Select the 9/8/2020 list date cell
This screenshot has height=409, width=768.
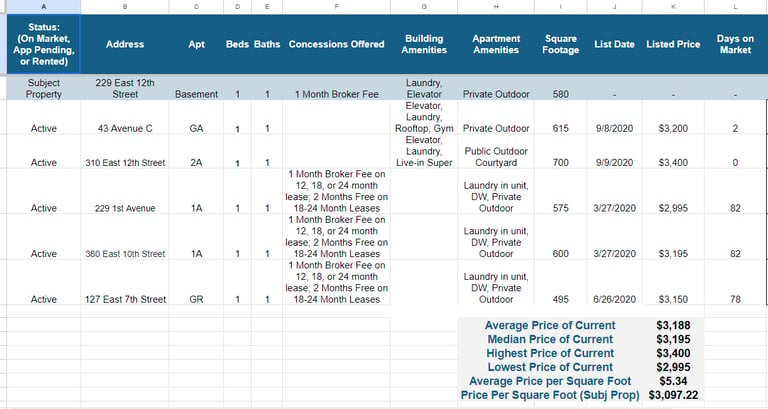point(614,118)
